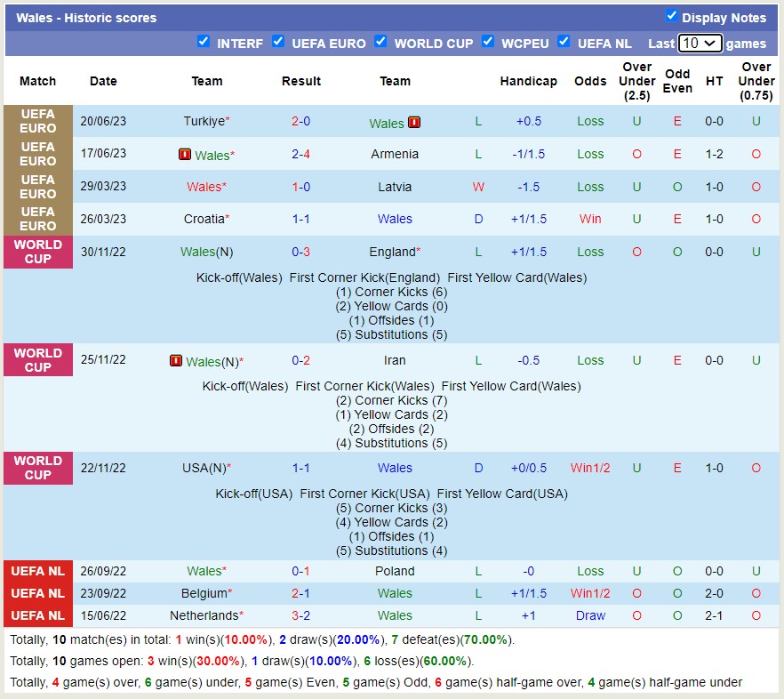Click the 2-4 result against Armenia
Viewport: 784px width, 699px height.
click(x=300, y=154)
